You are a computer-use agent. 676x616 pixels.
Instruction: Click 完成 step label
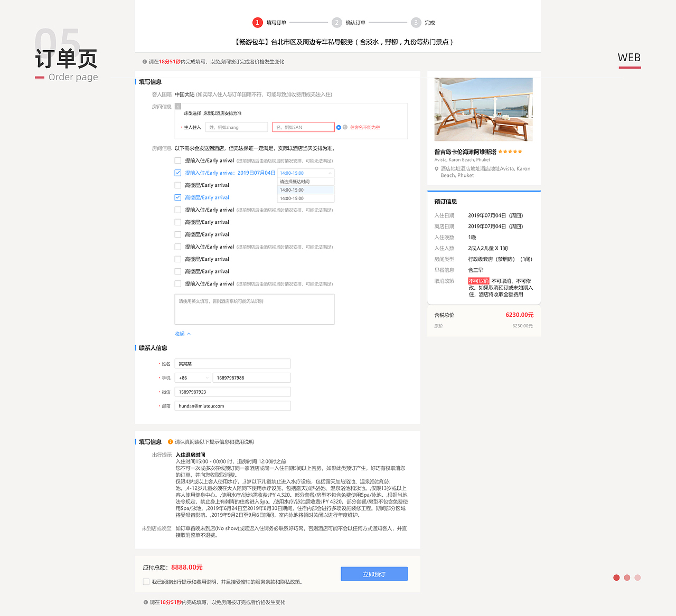[x=430, y=23]
